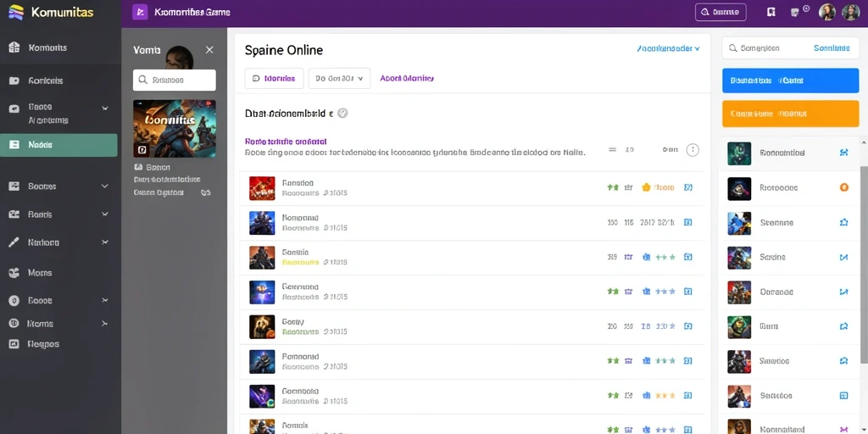
Task: Click the help question icon beside section heading
Action: [342, 114]
